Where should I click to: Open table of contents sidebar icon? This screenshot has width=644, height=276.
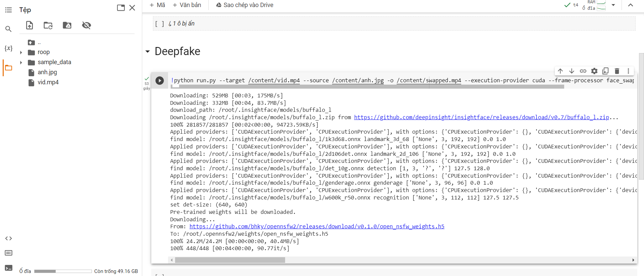point(8,10)
